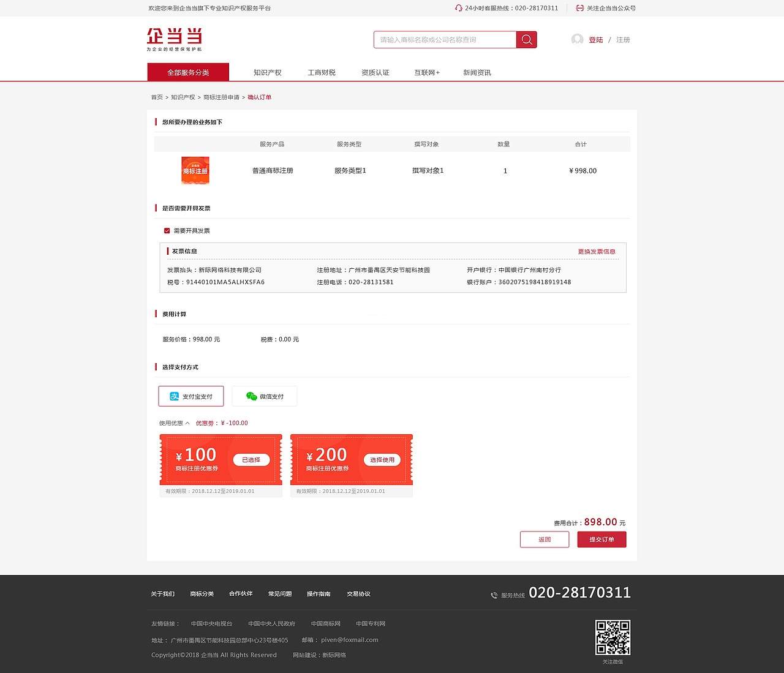The height and width of the screenshot is (673, 784).
Task: Go to 知识产权 breadcrumb
Action: point(183,97)
